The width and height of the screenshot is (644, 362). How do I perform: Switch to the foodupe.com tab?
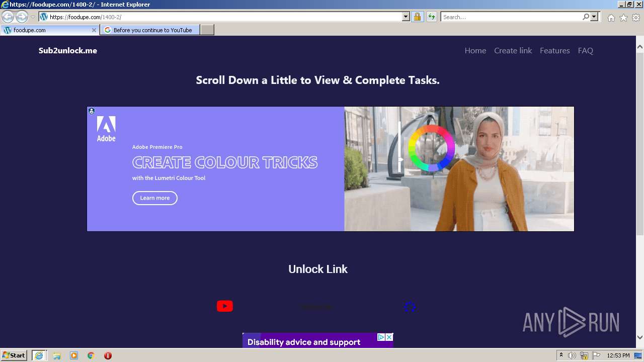coord(50,30)
